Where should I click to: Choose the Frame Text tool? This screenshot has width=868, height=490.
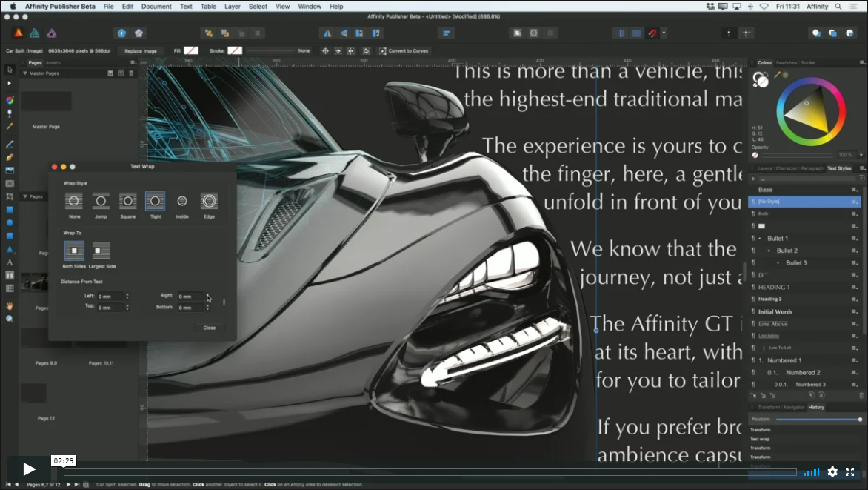tap(10, 276)
